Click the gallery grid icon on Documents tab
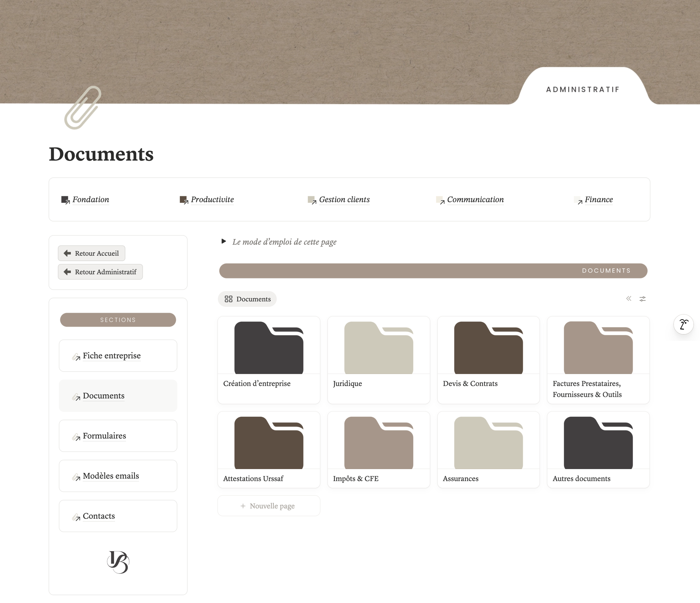 (229, 299)
